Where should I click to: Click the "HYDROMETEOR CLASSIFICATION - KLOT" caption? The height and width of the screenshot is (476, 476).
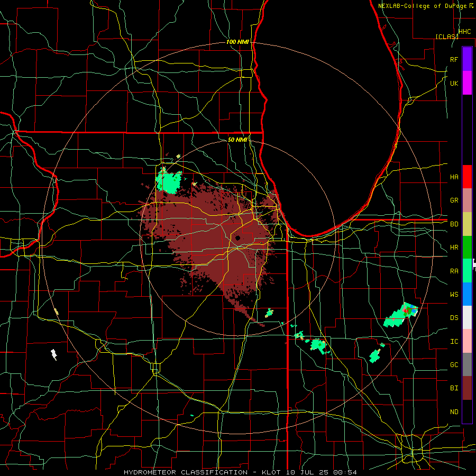(204, 472)
